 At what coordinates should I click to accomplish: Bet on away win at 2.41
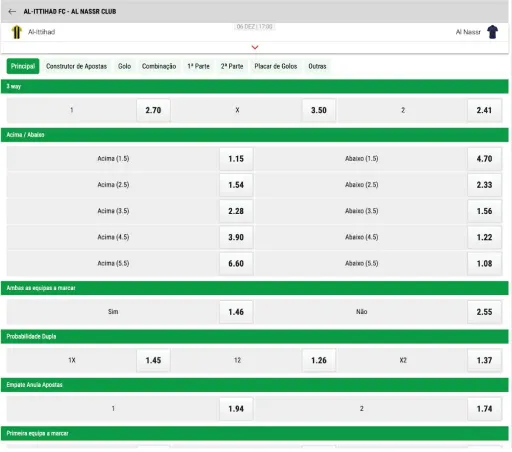(x=484, y=110)
